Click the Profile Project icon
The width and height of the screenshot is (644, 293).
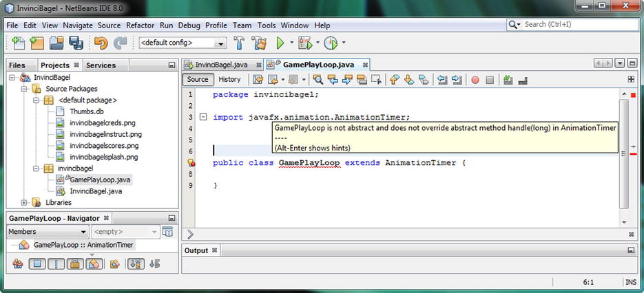pos(331,43)
